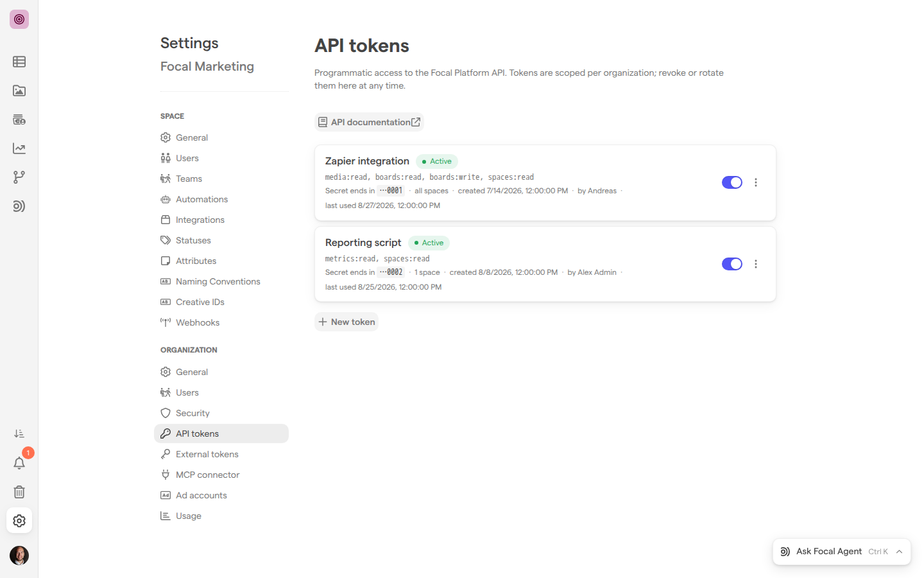
Task: Click the Zapier integration token title
Action: pos(367,161)
